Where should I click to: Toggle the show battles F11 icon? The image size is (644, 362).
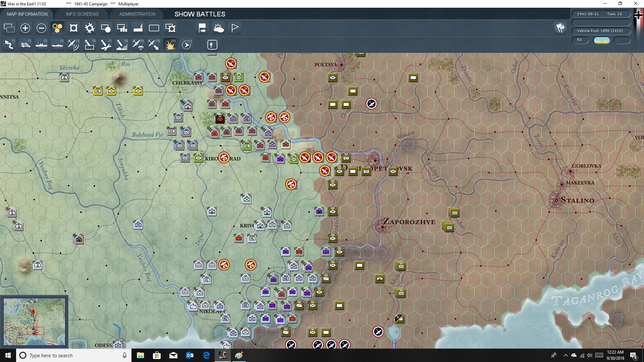click(170, 45)
